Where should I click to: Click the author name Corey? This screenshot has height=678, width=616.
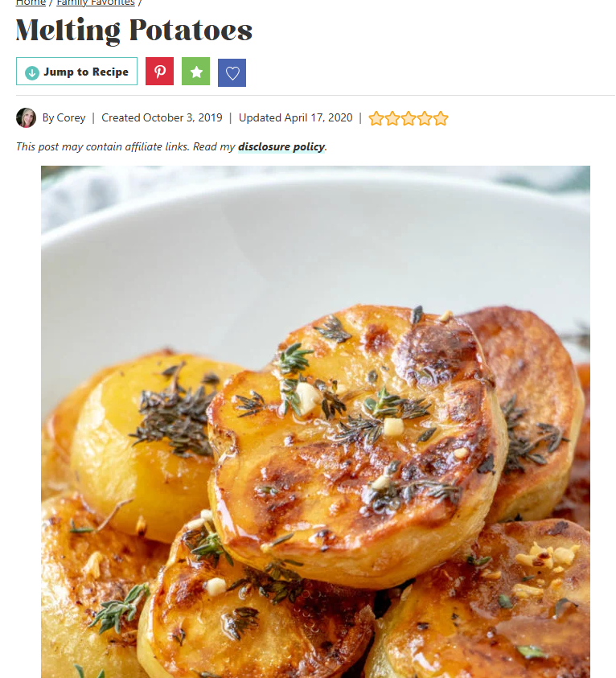point(72,117)
